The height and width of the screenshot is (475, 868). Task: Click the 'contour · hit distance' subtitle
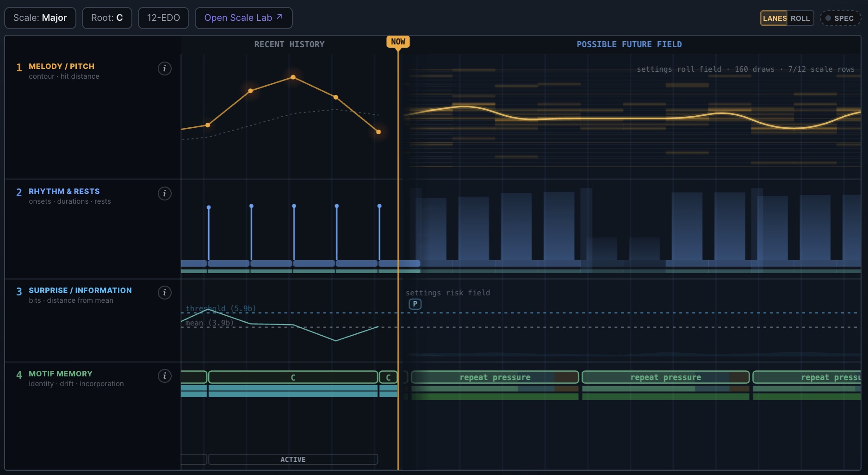pos(64,76)
